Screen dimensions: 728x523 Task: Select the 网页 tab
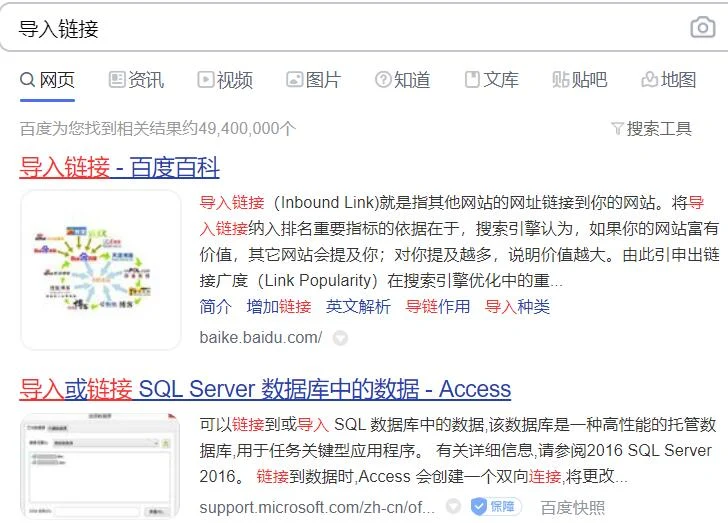click(x=47, y=80)
